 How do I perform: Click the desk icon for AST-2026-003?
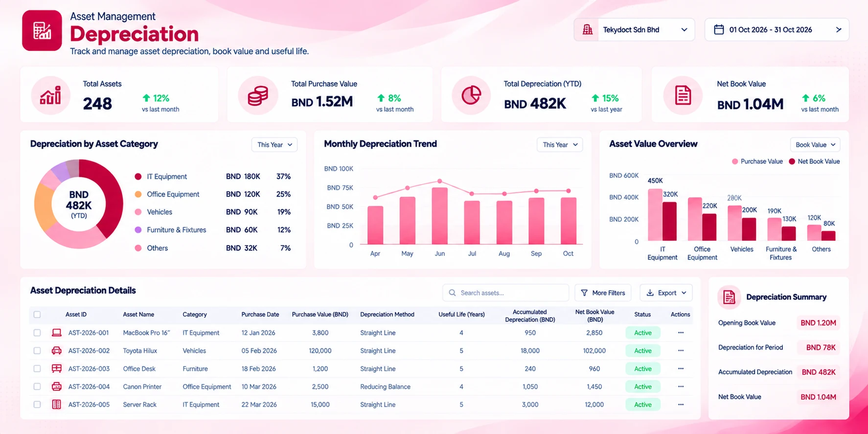57,368
